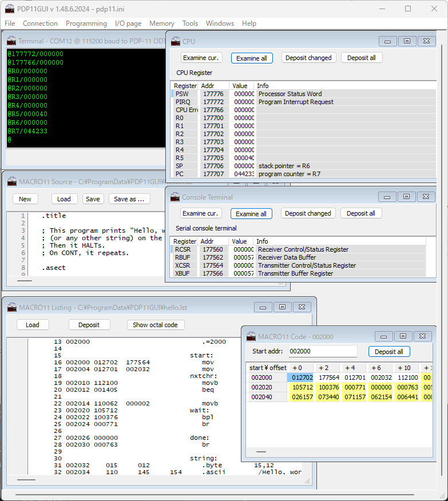Click the Terminal window icon
This screenshot has width=448, height=501.
tap(11, 41)
